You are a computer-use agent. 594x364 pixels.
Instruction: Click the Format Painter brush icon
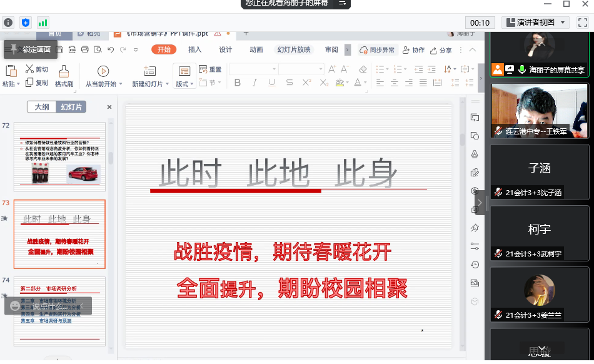click(x=64, y=71)
